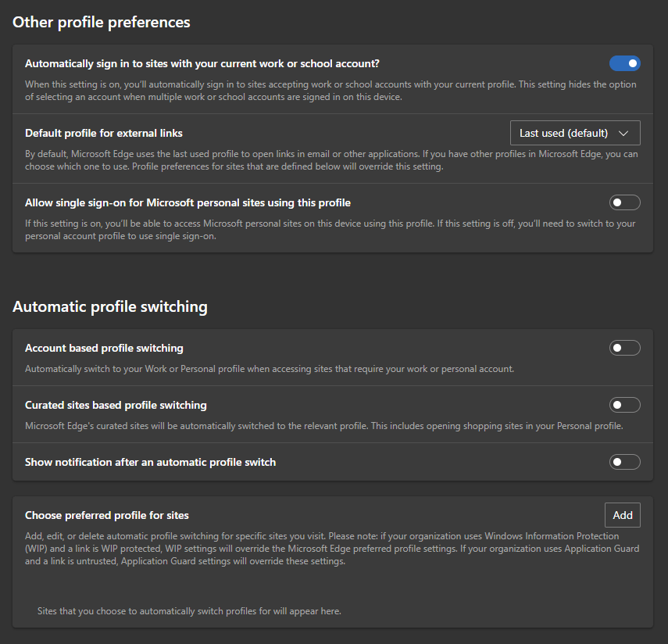The width and height of the screenshot is (668, 644).
Task: Click the Choose preferred profile for sites title
Action: tap(107, 515)
